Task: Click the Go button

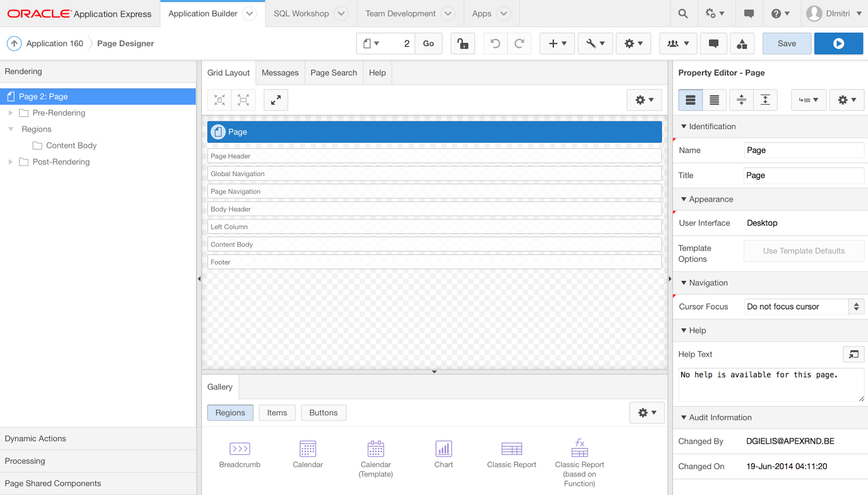Action: coord(428,43)
